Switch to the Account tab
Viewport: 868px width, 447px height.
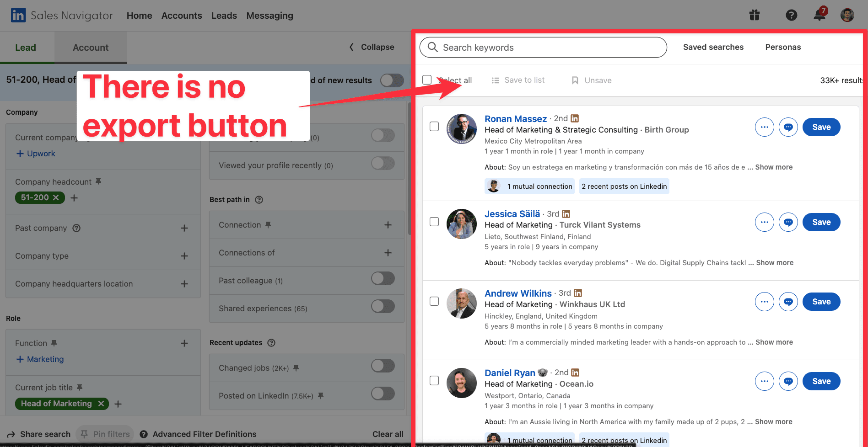(91, 47)
